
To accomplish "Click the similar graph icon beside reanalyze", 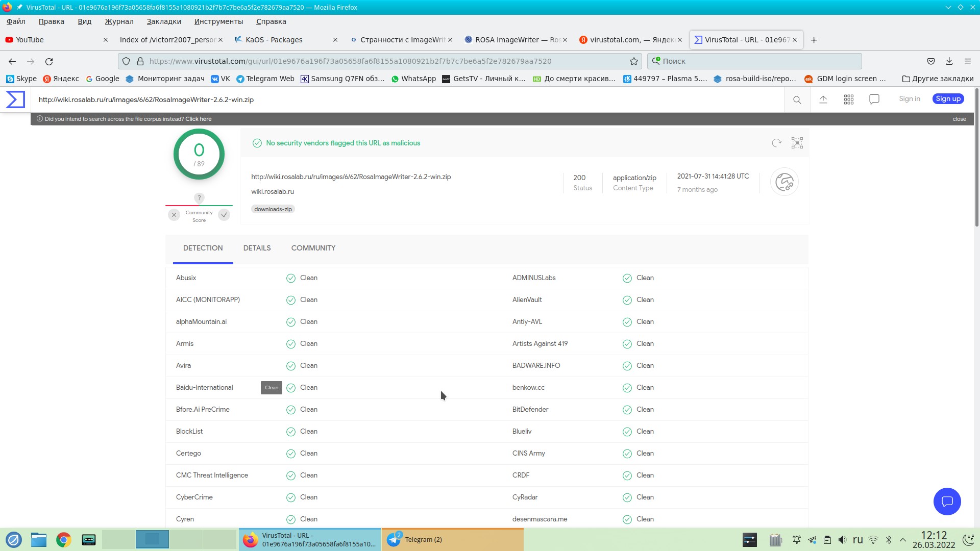I will tap(797, 143).
